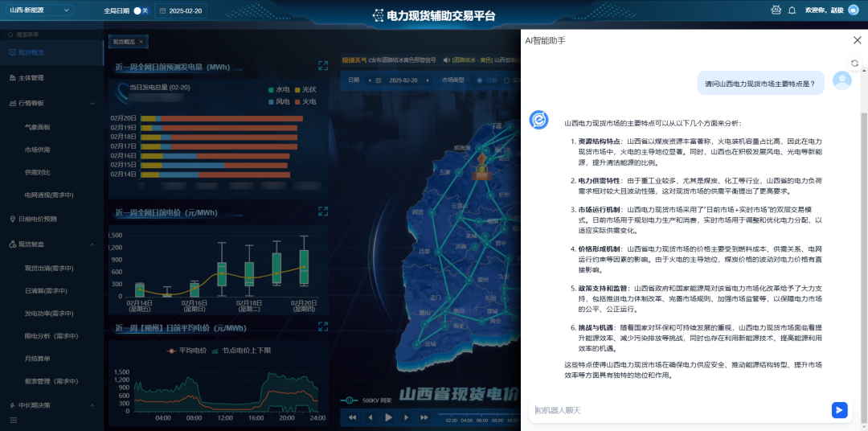Click the rewind double-arrow playback button
Image resolution: width=868 pixels, height=431 pixels.
click(x=352, y=417)
